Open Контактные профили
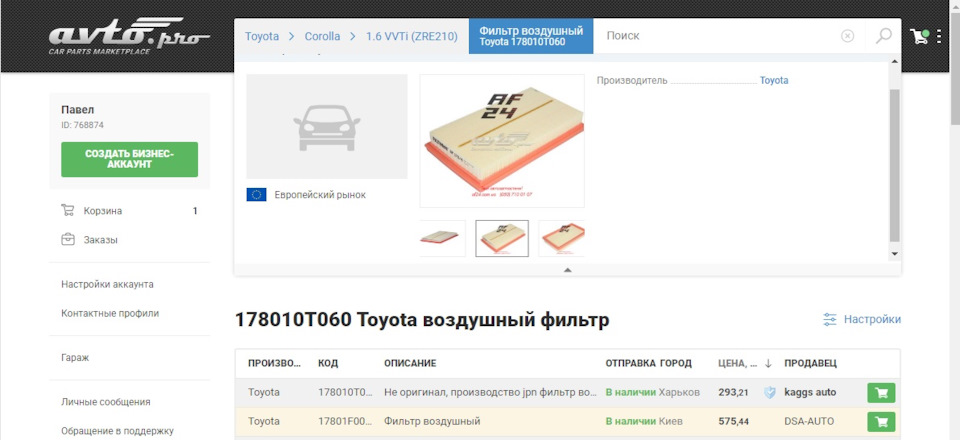The image size is (960, 440). 110,313
